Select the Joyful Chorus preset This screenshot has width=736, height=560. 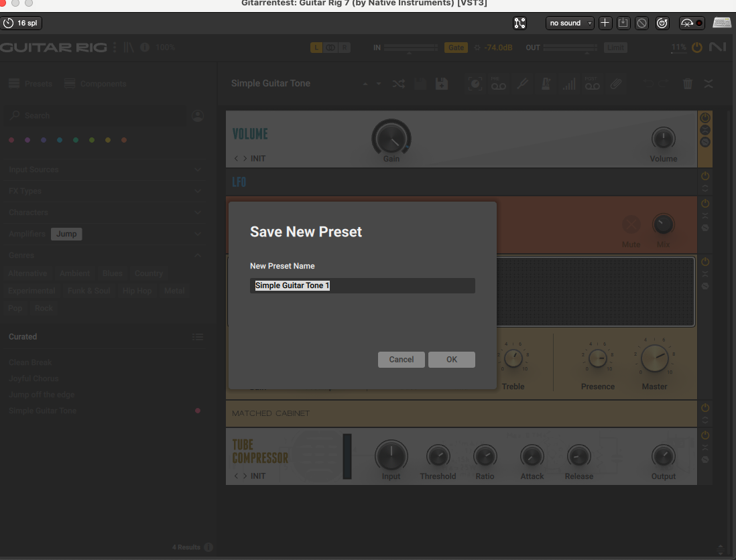105,378
